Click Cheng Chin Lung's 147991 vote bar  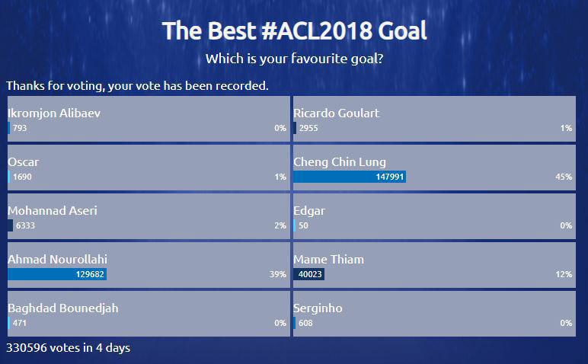coord(350,177)
